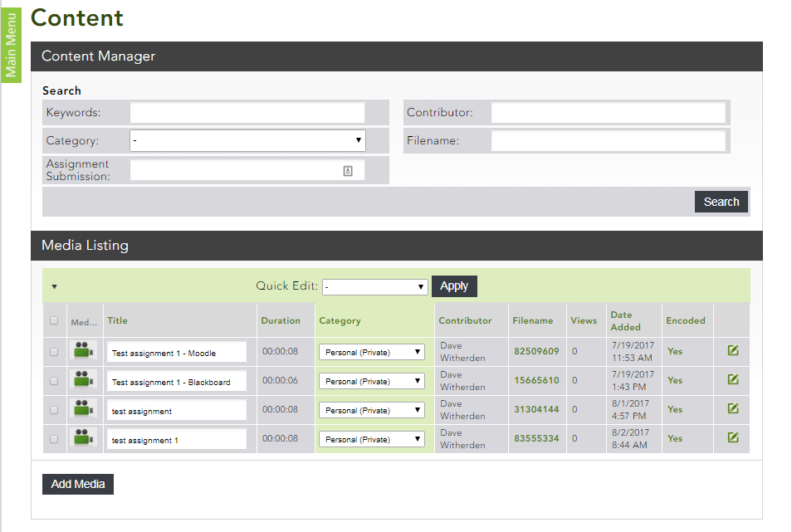The image size is (792, 532).
Task: Click the 'Med...' column header
Action: tap(84, 323)
